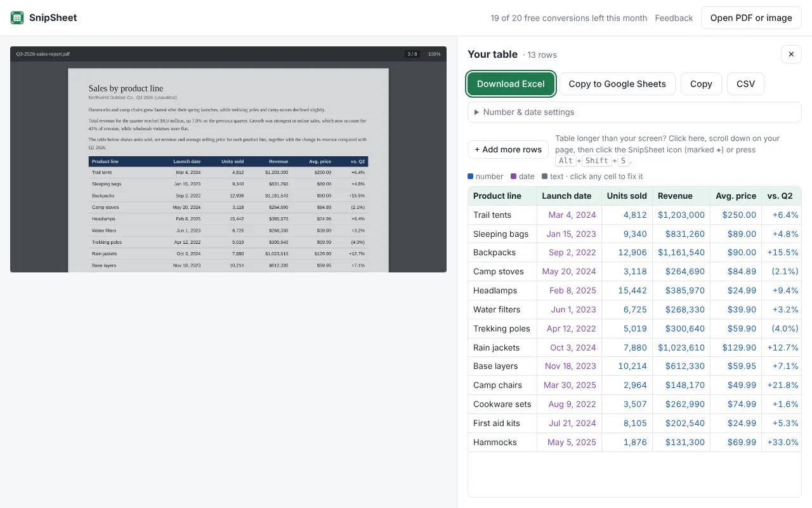Select the +5.3% cell for First aid kits
This screenshot has width=812, height=508.
(782, 424)
